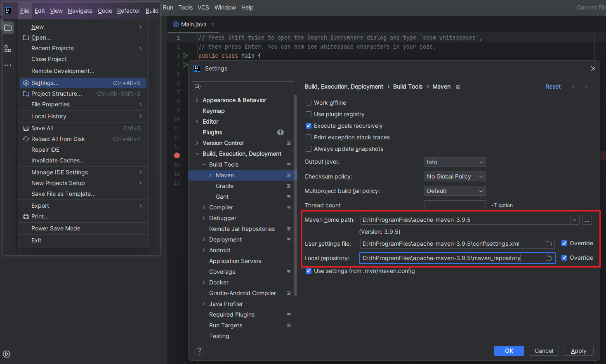
Task: Open Services tool window icon at bottom-left
Action: (7, 354)
